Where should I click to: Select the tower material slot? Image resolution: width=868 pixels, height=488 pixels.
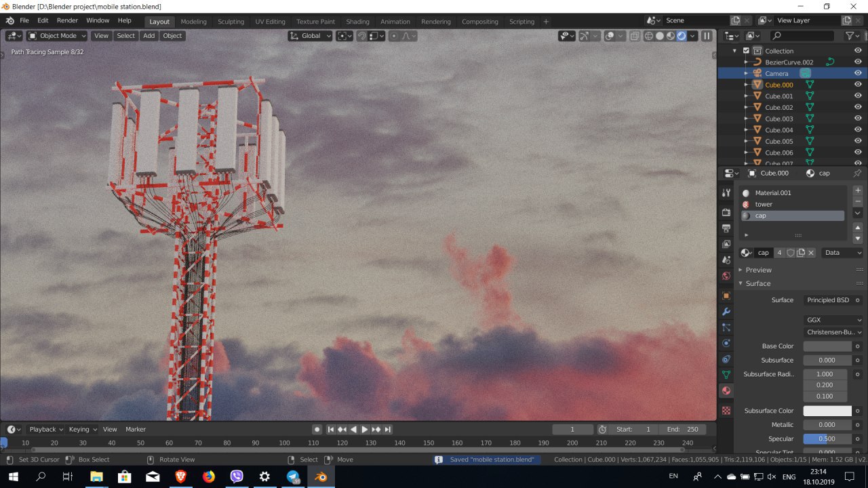pyautogui.click(x=793, y=204)
